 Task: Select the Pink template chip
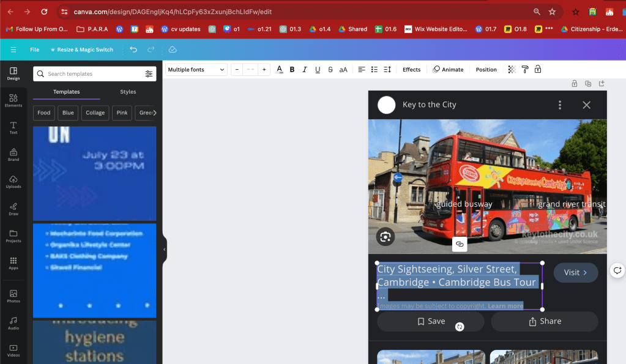pyautogui.click(x=122, y=113)
